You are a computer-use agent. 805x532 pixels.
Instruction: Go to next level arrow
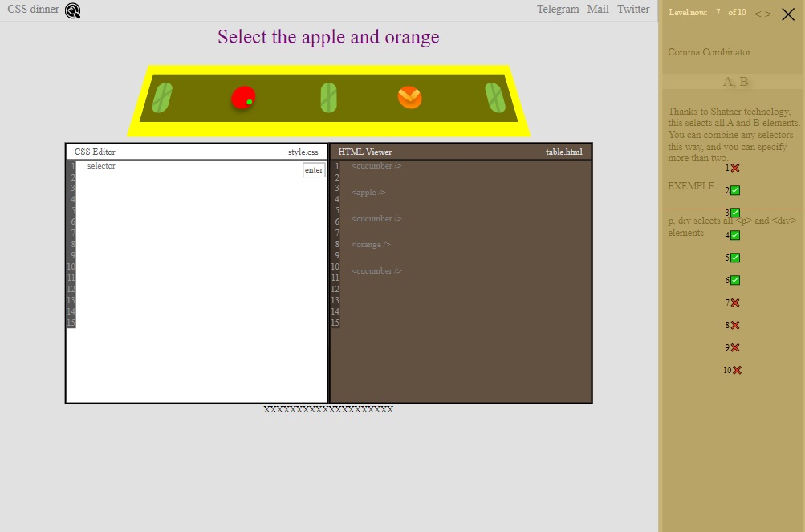pyautogui.click(x=768, y=14)
